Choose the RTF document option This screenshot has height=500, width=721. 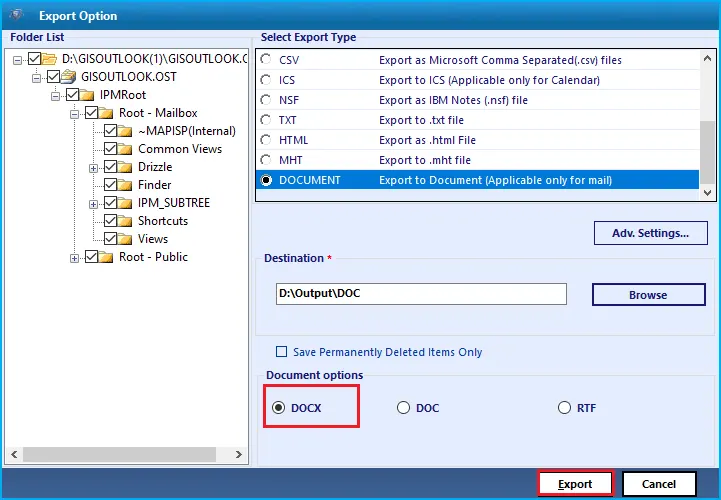[564, 408]
